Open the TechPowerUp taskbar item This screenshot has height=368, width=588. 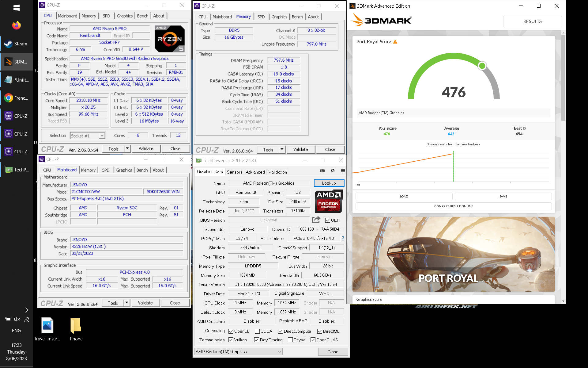(17, 170)
